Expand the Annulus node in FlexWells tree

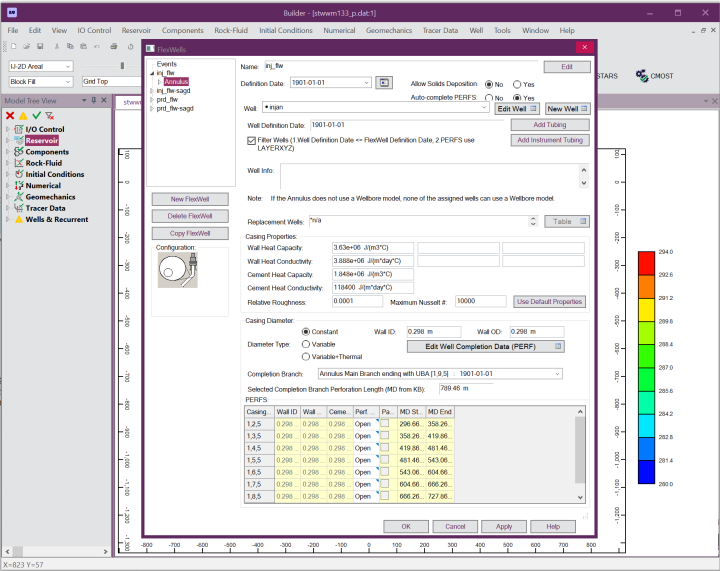pyautogui.click(x=159, y=82)
